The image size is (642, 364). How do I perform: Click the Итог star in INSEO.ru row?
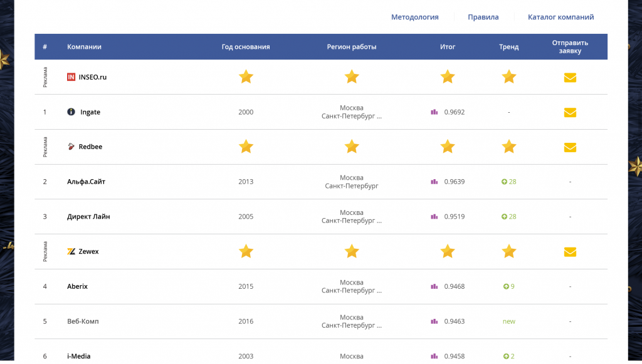(x=448, y=76)
